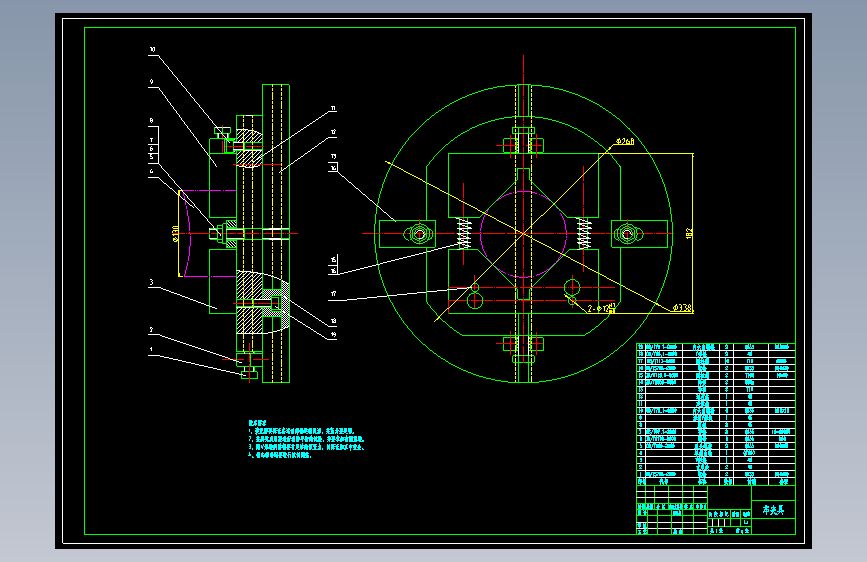The height and width of the screenshot is (562, 867).
Task: Select the right clamp bolt in the front view
Action: click(627, 234)
